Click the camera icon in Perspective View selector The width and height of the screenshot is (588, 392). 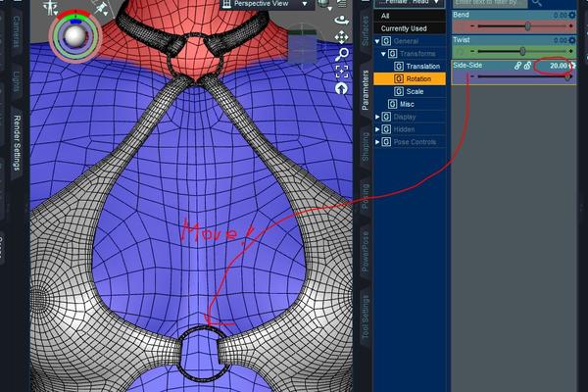(226, 4)
